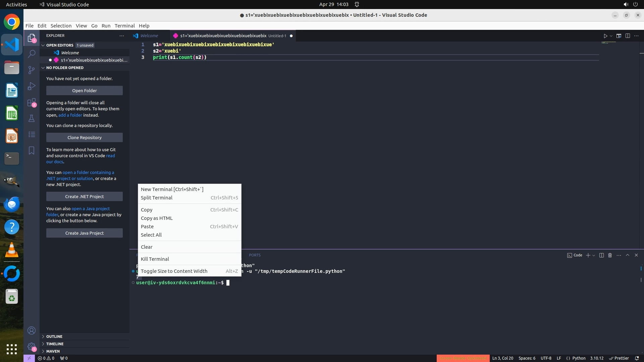Open the Search view in activity bar
Screen dimensions: 644x362
tap(32, 54)
